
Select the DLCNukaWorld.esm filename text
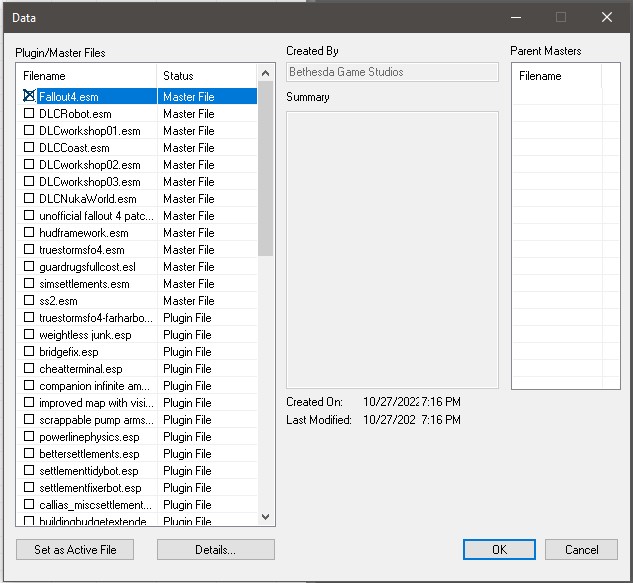click(88, 199)
